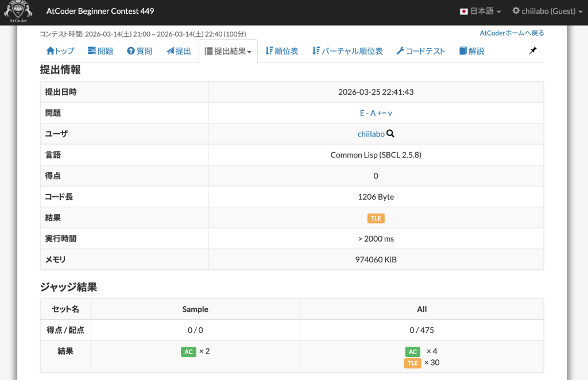Click the paper plane icon beside 提出

tap(170, 51)
